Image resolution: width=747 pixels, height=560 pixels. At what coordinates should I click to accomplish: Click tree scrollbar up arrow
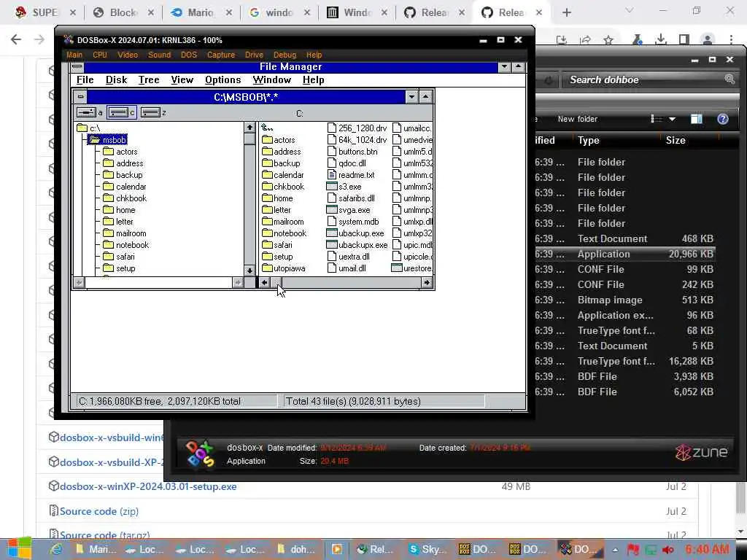(x=249, y=127)
